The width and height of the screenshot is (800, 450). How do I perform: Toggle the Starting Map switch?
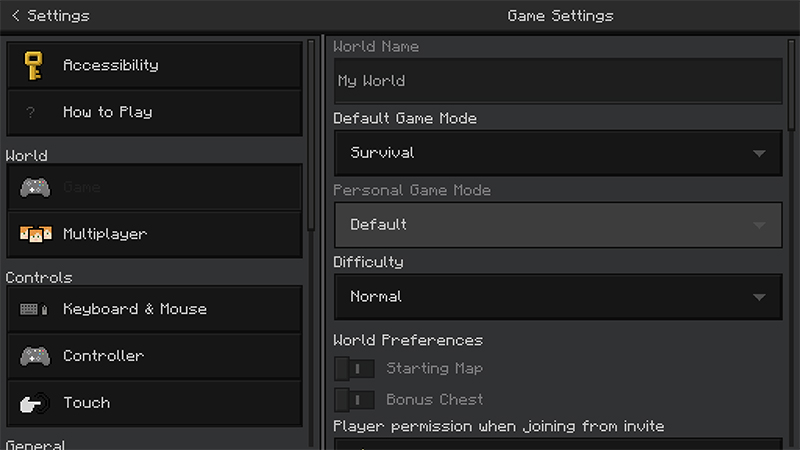click(x=355, y=369)
